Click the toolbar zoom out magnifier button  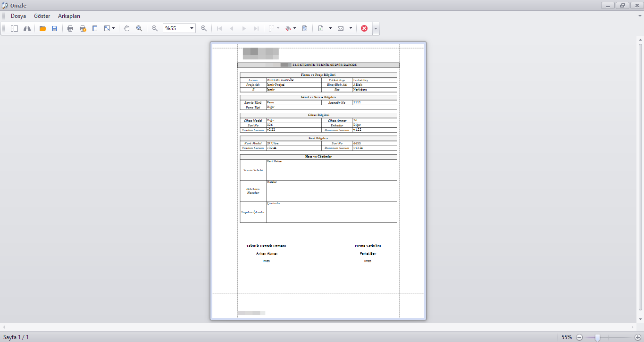tap(155, 28)
